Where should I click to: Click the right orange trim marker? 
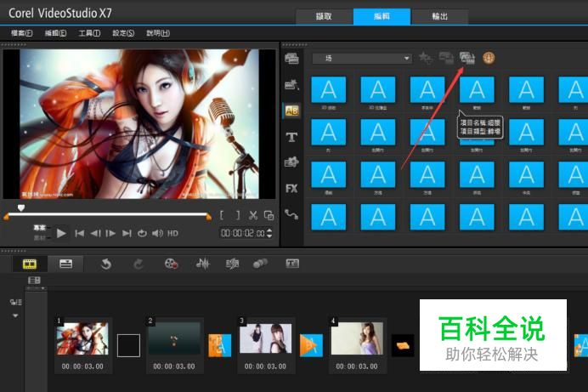[209, 217]
